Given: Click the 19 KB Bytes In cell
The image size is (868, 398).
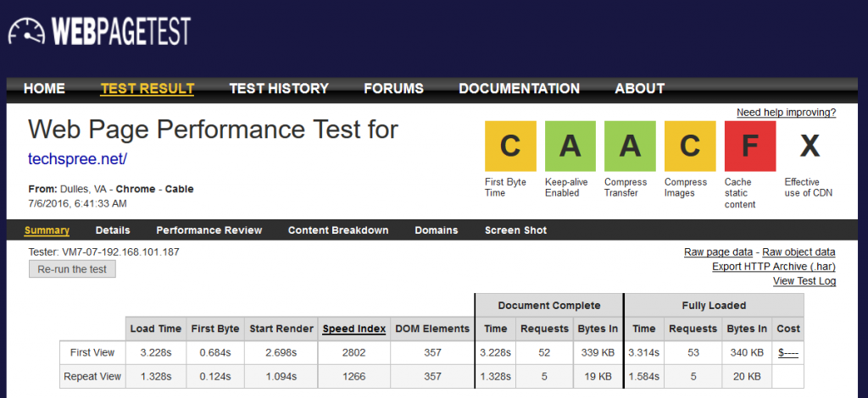Looking at the screenshot, I should [x=597, y=377].
